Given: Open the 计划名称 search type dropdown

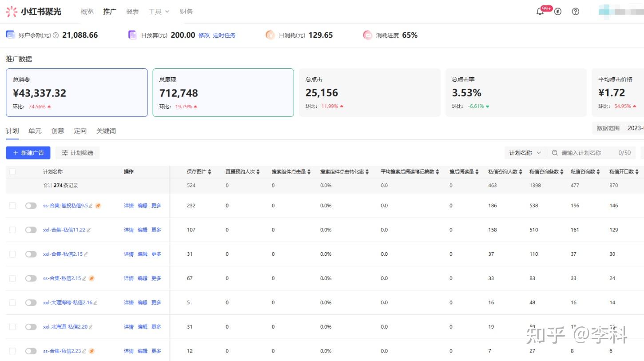Looking at the screenshot, I should point(525,153).
